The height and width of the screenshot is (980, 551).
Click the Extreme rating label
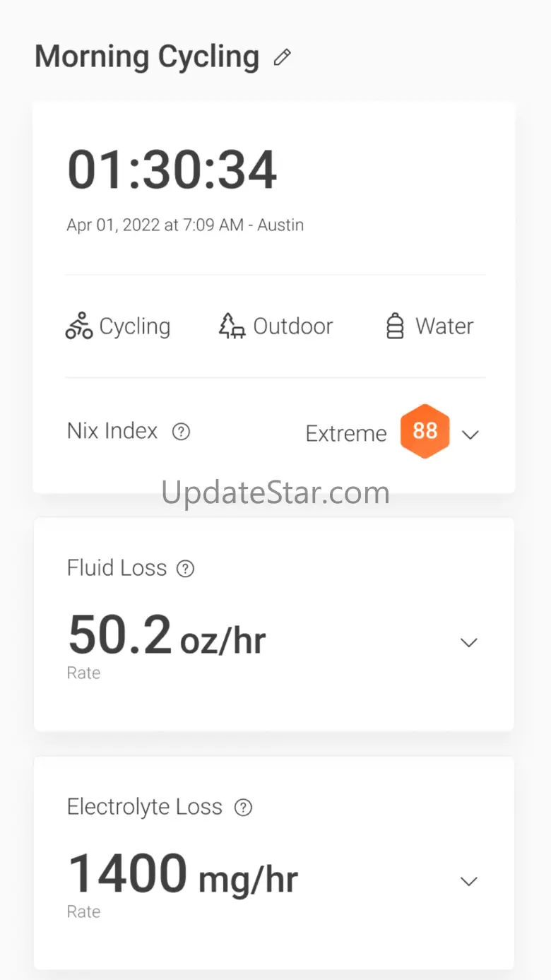346,433
